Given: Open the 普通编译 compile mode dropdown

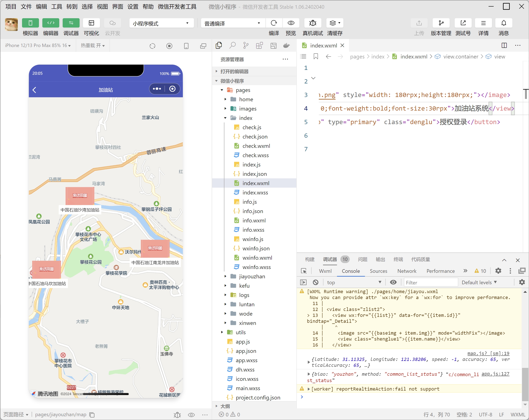Looking at the screenshot, I should 233,23.
